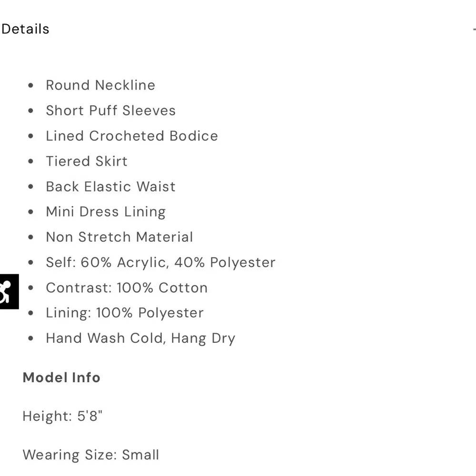
Task: Select the Back Elastic Waist item
Action: [x=110, y=186]
